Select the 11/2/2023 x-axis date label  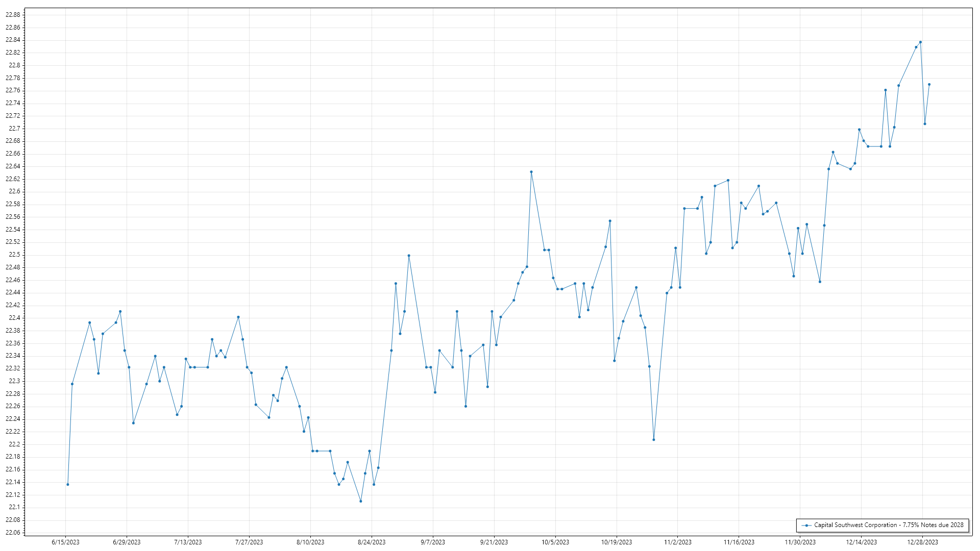pyautogui.click(x=677, y=542)
